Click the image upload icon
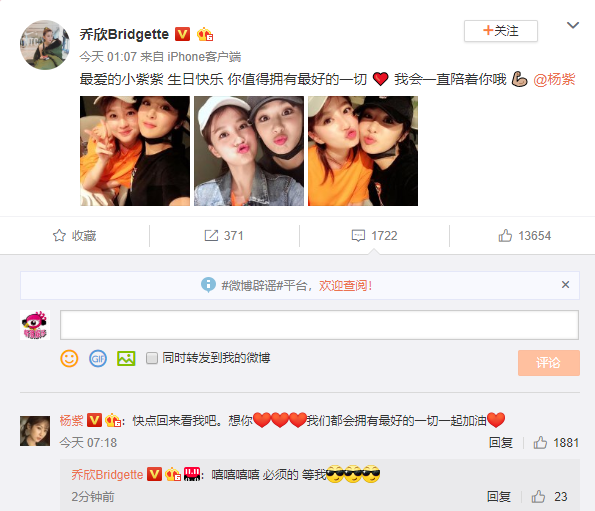595x511 pixels. 126,358
